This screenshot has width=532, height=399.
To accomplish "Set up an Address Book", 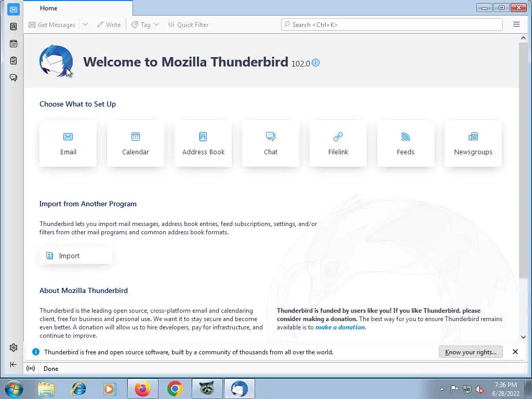I will (x=203, y=143).
